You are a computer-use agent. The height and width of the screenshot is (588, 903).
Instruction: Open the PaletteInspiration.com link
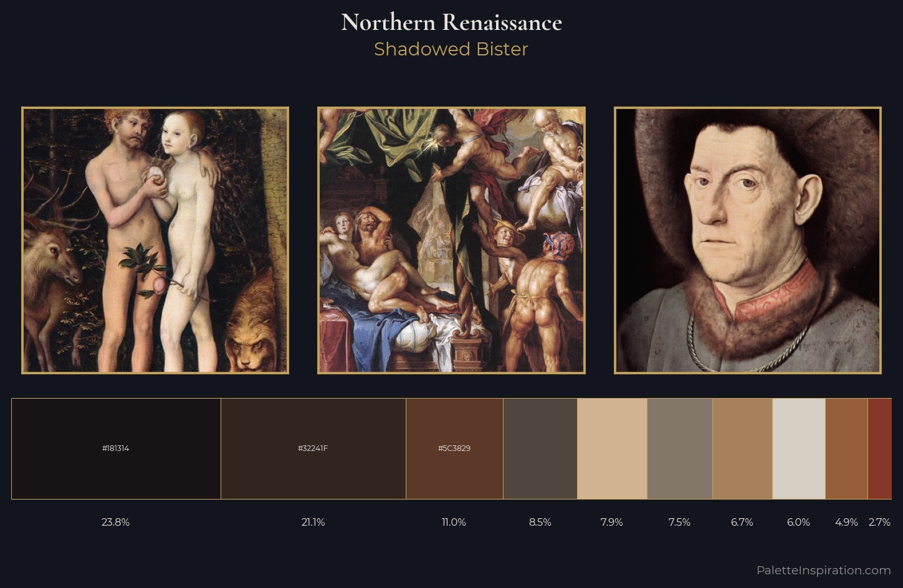point(824,571)
